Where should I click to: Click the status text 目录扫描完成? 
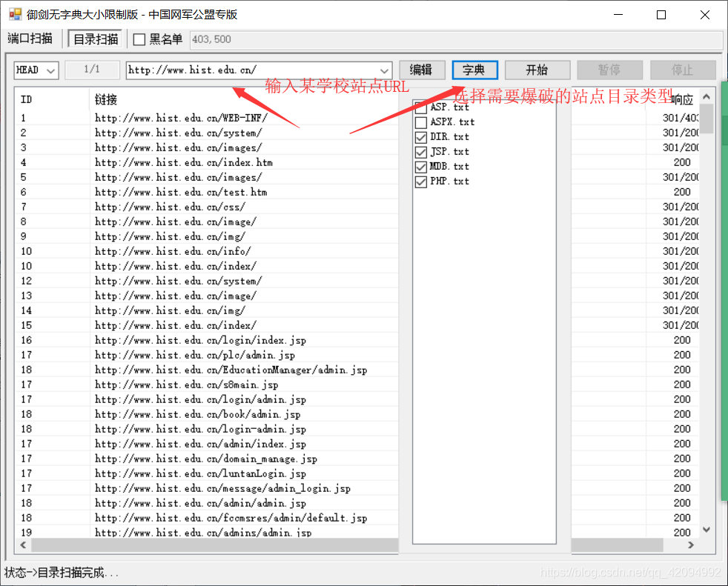click(70, 573)
